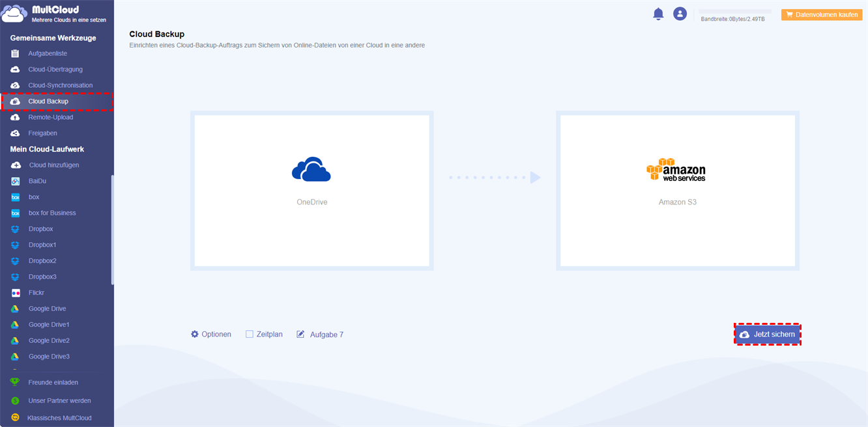Click the BaiDu drive icon
Screen dimensions: 868x427
coord(15,181)
